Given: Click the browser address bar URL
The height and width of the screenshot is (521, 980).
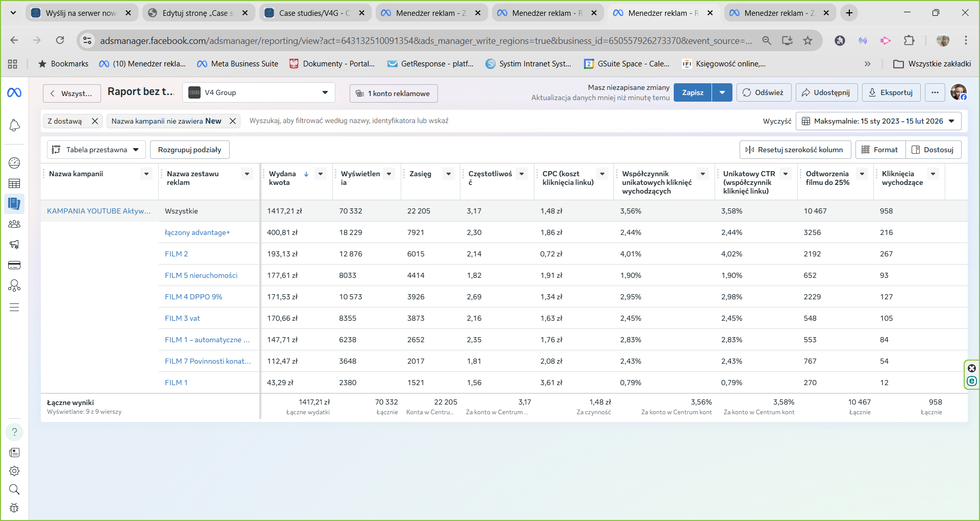Looking at the screenshot, I should [426, 40].
